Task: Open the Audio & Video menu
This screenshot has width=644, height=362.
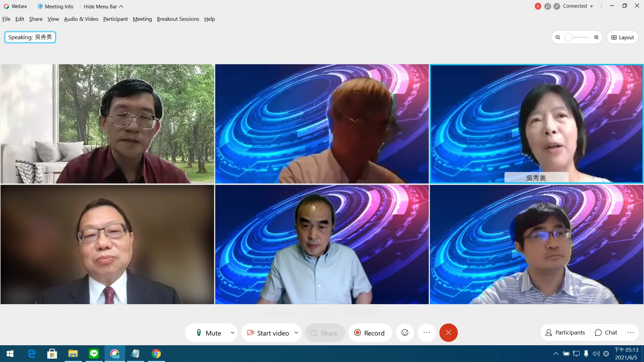Action: point(81,19)
